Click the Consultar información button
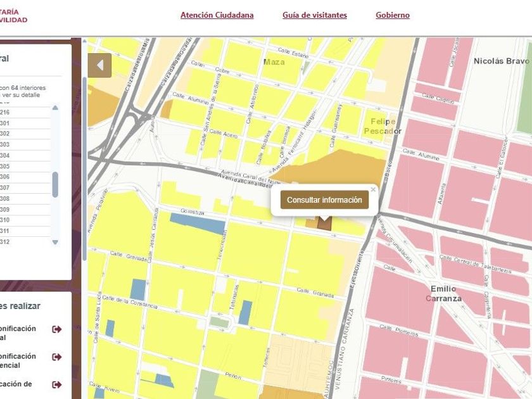The width and height of the screenshot is (532, 399). 324,200
